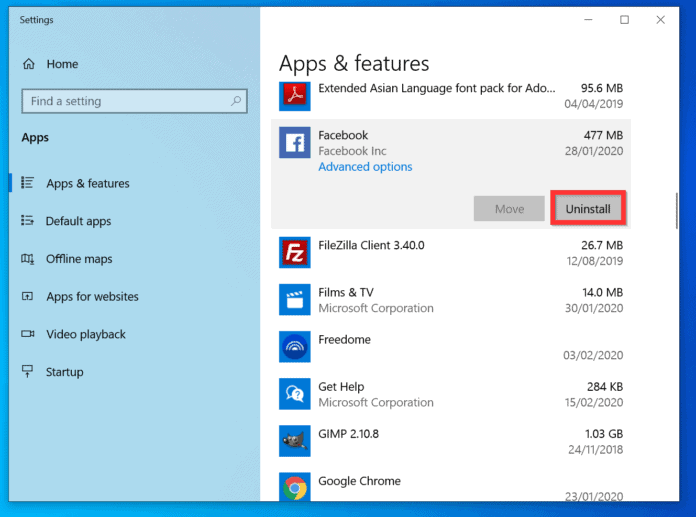Click the Apps & features list icon
Viewport: 696px width, 517px height.
click(x=28, y=183)
